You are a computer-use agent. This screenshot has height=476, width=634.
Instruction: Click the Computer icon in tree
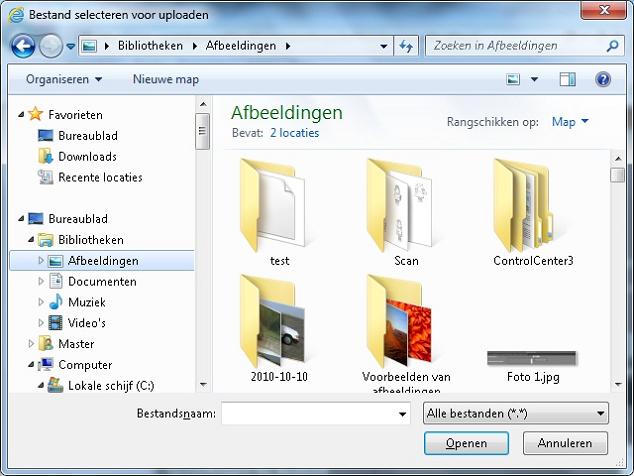tap(46, 364)
